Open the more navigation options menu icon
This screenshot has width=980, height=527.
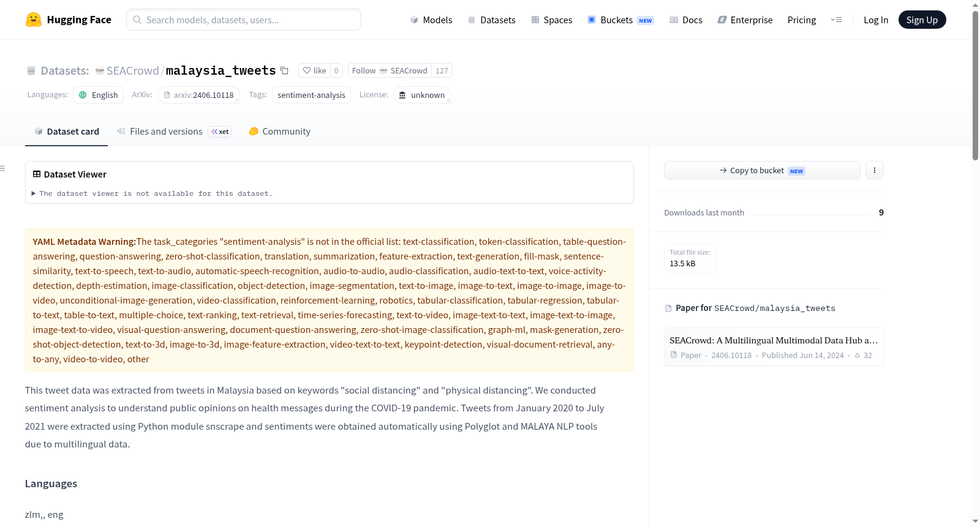click(x=836, y=20)
